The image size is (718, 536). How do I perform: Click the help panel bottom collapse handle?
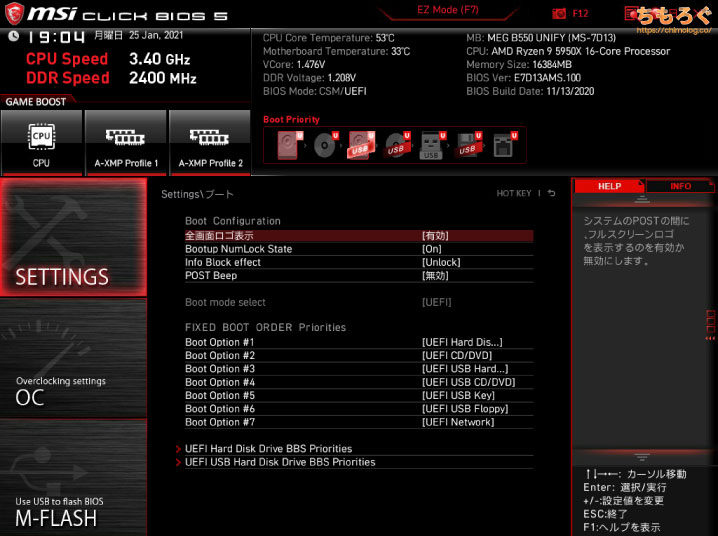click(x=642, y=457)
